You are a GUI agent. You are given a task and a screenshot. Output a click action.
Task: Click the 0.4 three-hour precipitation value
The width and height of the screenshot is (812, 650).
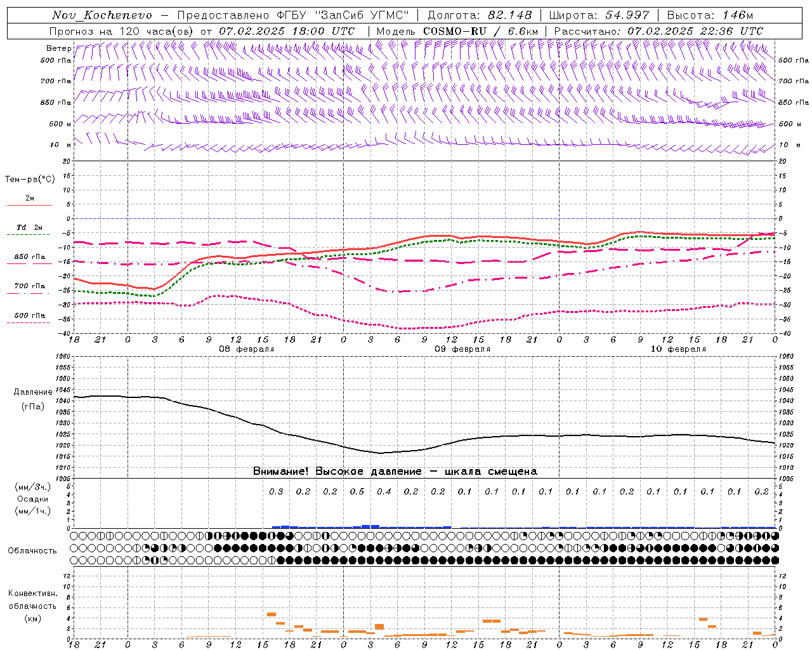[384, 491]
